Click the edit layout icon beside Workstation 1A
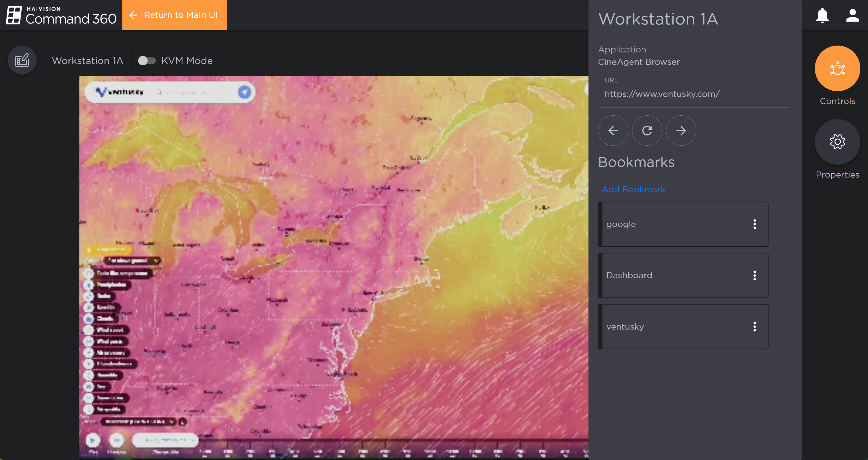 [x=22, y=60]
